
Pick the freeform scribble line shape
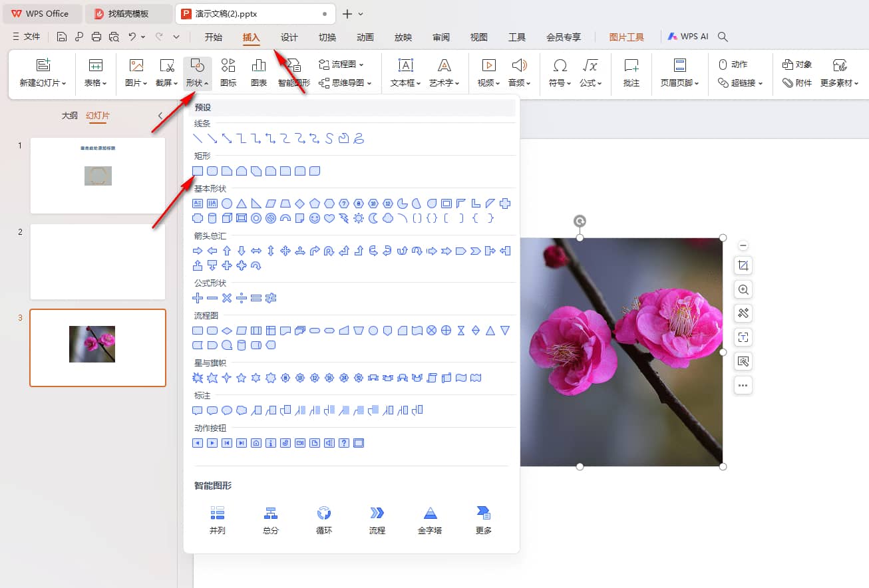(x=359, y=138)
